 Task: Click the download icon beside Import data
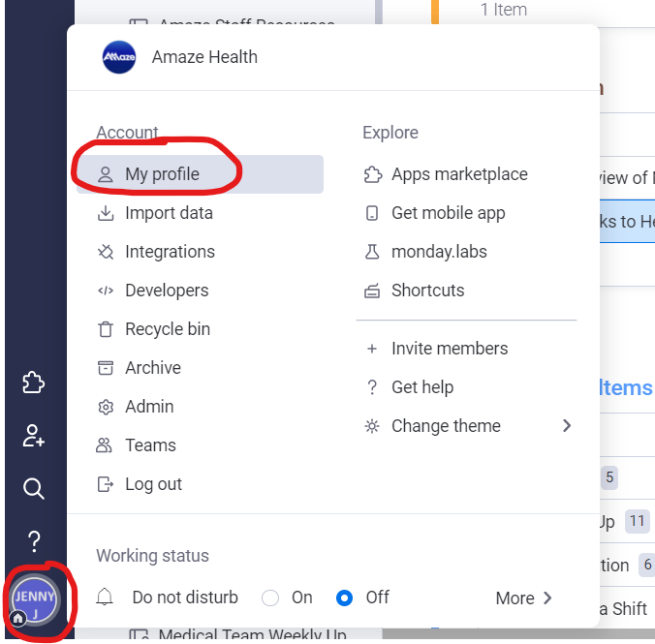coord(106,213)
